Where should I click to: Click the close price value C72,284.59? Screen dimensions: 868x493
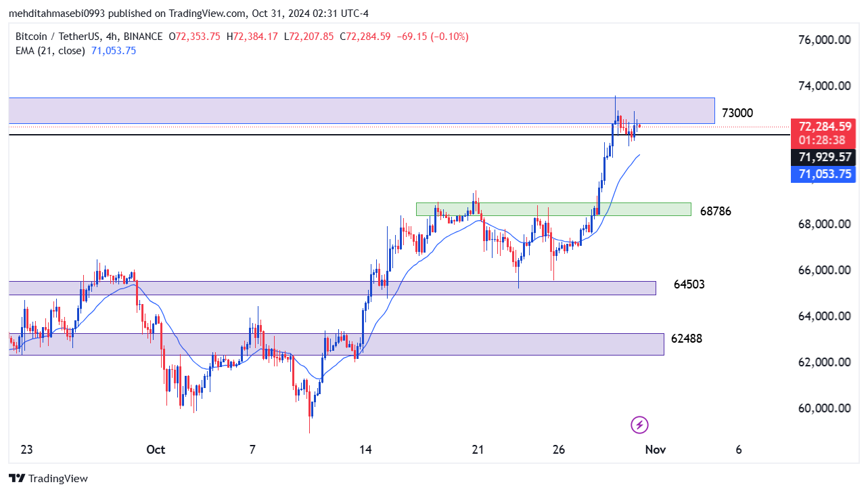click(x=365, y=37)
